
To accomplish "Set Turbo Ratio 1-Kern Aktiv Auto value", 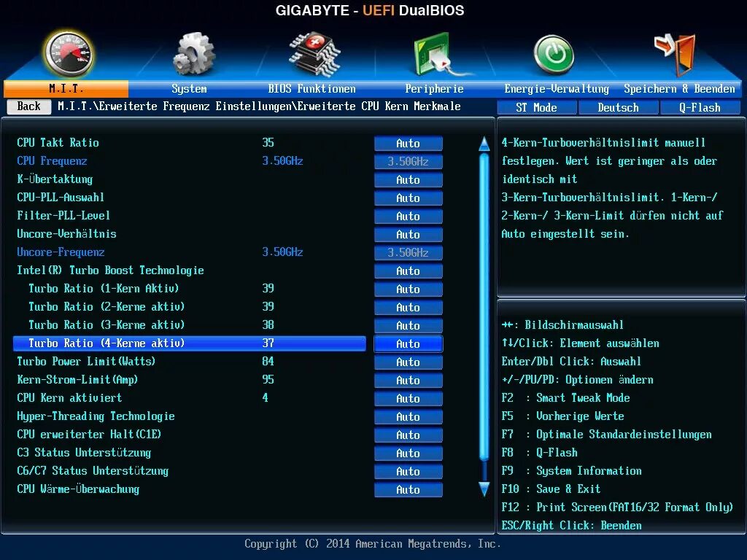I will pos(409,289).
